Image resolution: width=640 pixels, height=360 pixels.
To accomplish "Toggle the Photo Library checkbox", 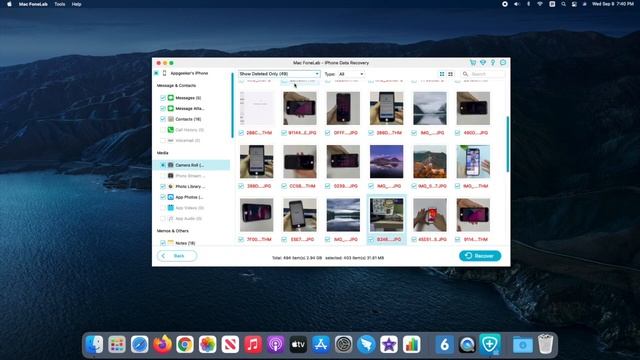I will 163,186.
